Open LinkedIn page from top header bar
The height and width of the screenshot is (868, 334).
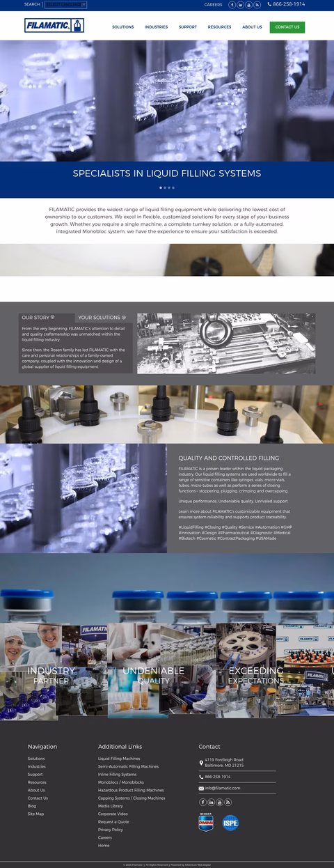(241, 5)
